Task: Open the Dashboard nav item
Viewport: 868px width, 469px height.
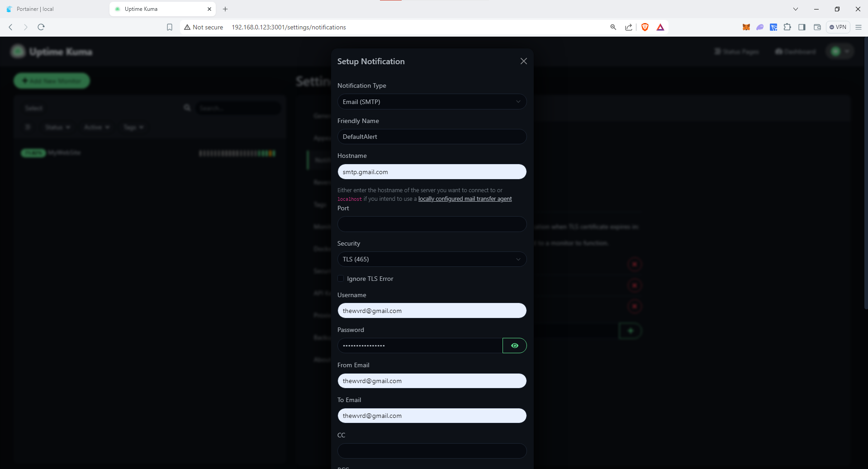Action: pyautogui.click(x=795, y=52)
